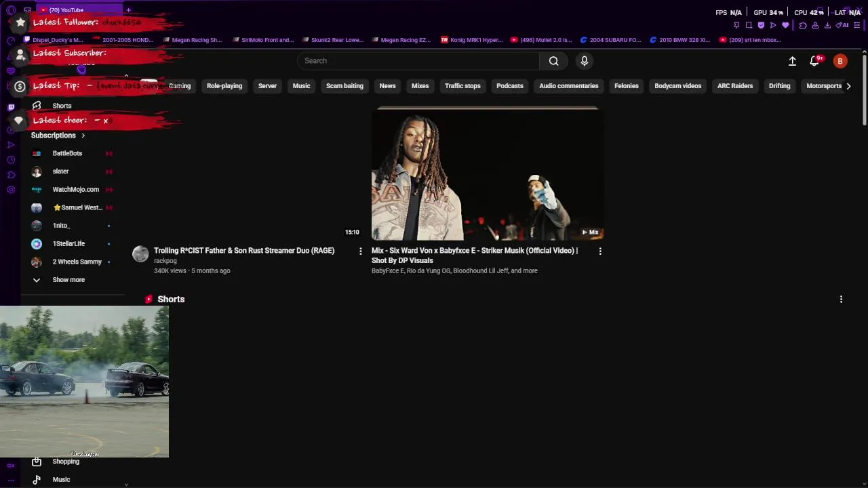This screenshot has width=868, height=488.
Task: Open the profile toolbar icon
Action: click(x=815, y=25)
